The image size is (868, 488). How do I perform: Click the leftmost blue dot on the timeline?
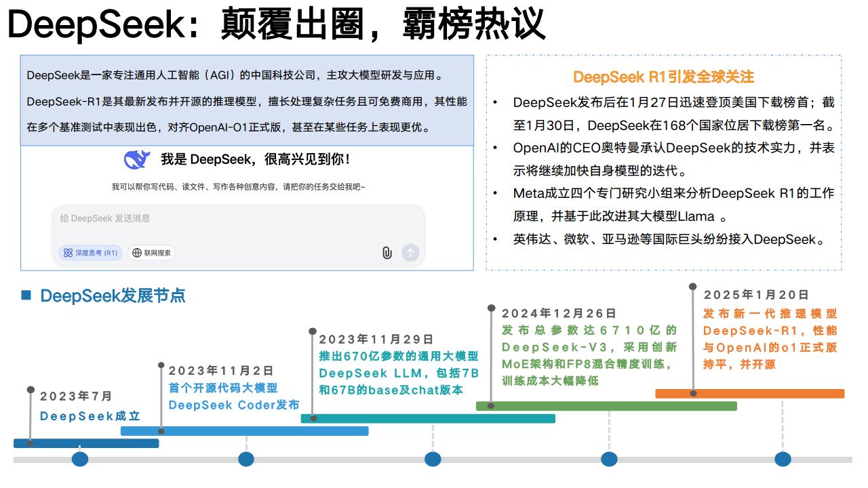[80, 459]
